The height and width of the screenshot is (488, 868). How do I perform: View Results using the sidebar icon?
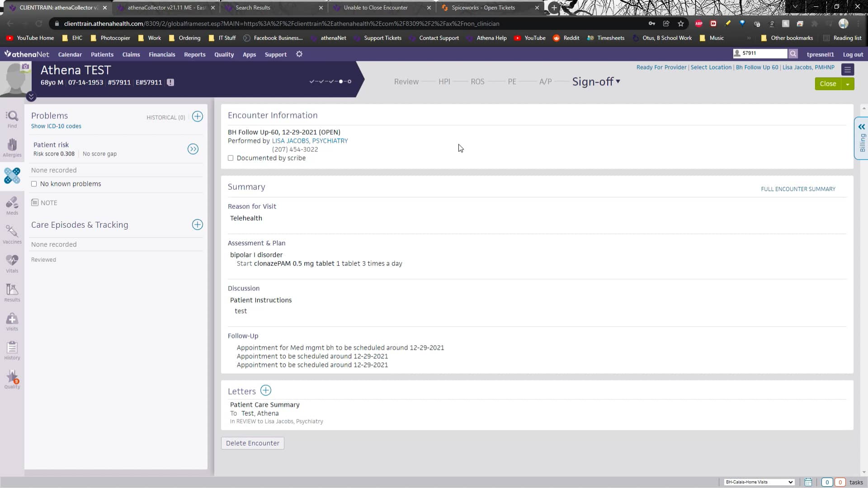[x=12, y=292]
